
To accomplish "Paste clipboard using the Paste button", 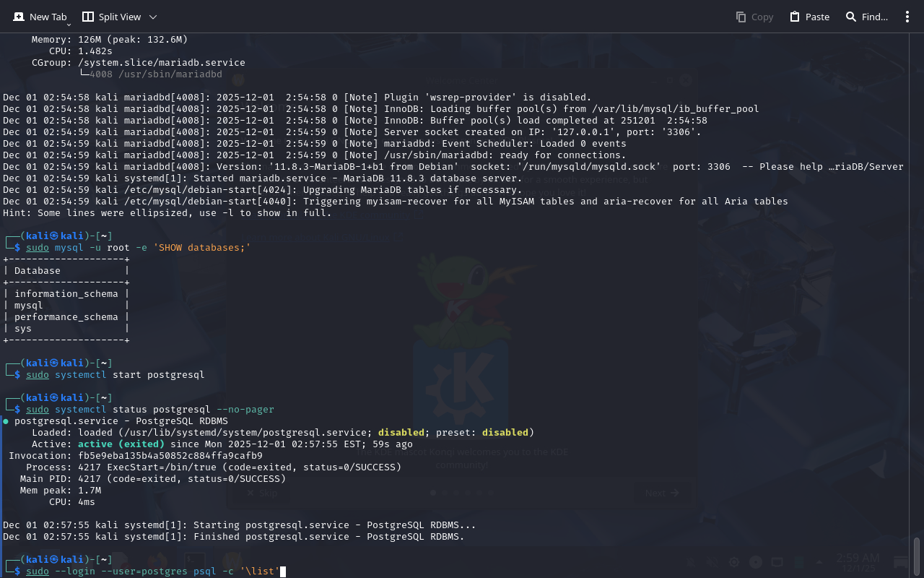I will [809, 17].
